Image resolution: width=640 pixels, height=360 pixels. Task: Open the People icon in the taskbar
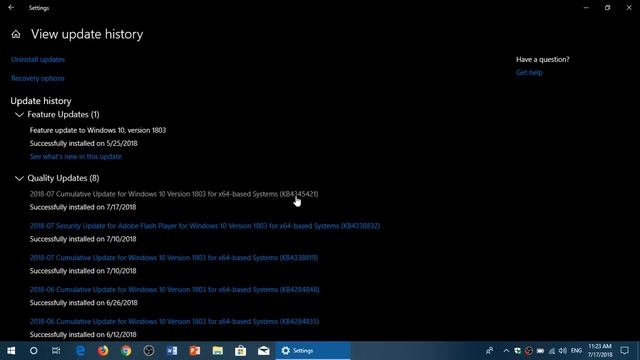coord(489,351)
